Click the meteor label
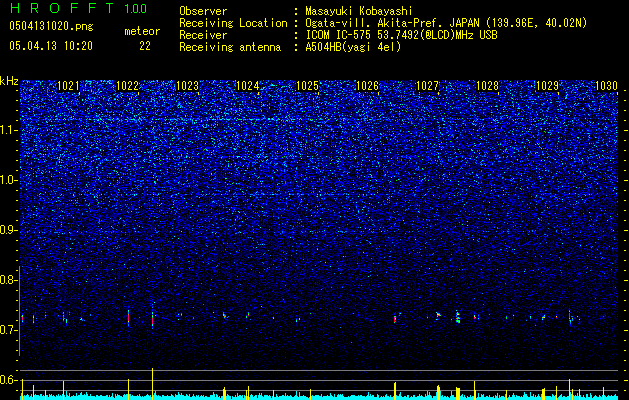Screen dimensions: 629x400 click(x=142, y=31)
